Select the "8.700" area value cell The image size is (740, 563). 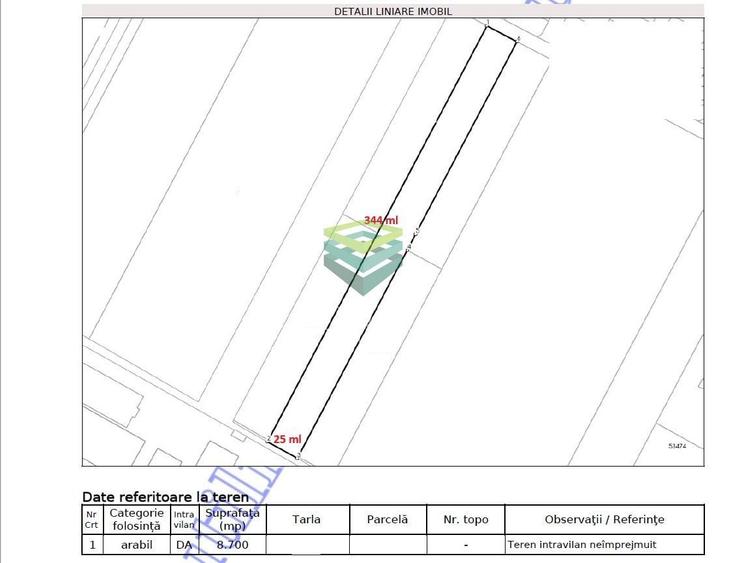(232, 545)
